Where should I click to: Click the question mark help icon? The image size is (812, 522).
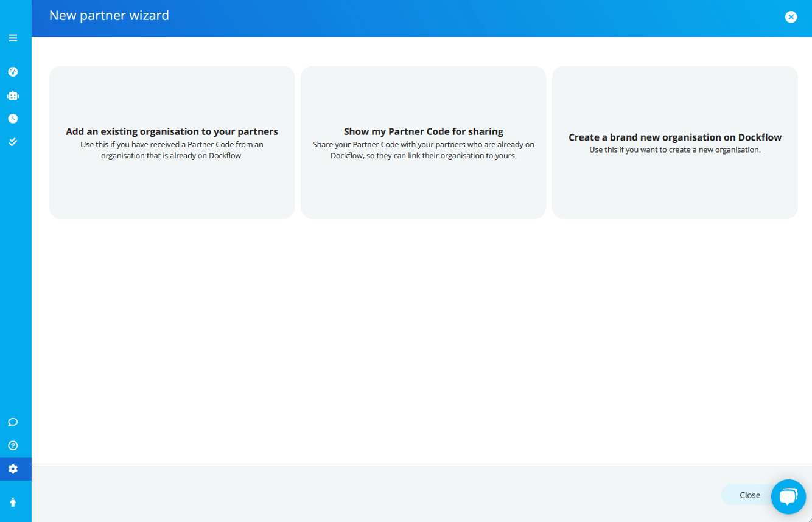tap(13, 445)
